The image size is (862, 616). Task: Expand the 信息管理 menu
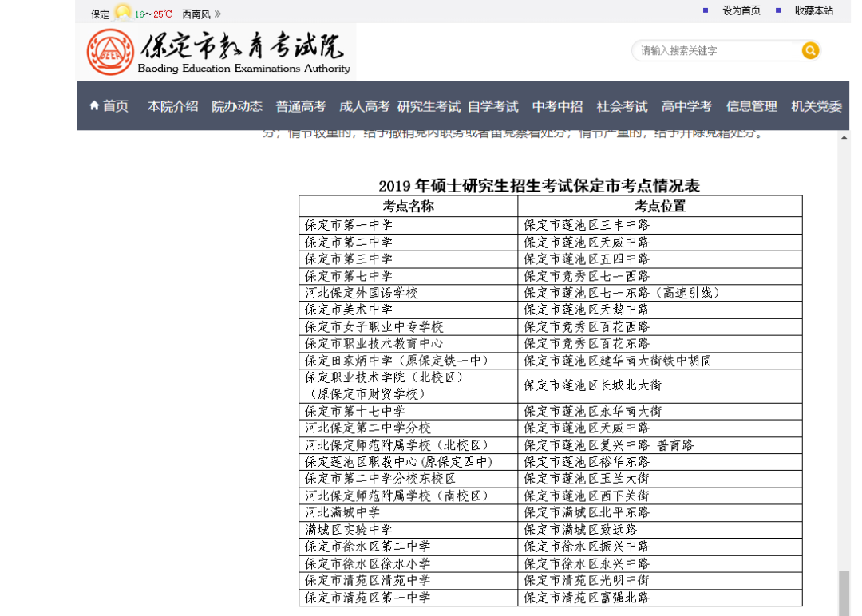point(752,105)
